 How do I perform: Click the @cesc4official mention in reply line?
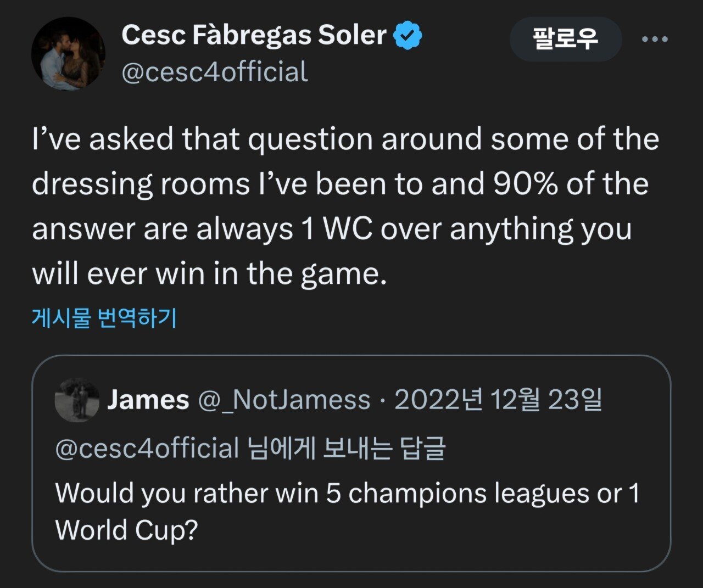pos(147,448)
